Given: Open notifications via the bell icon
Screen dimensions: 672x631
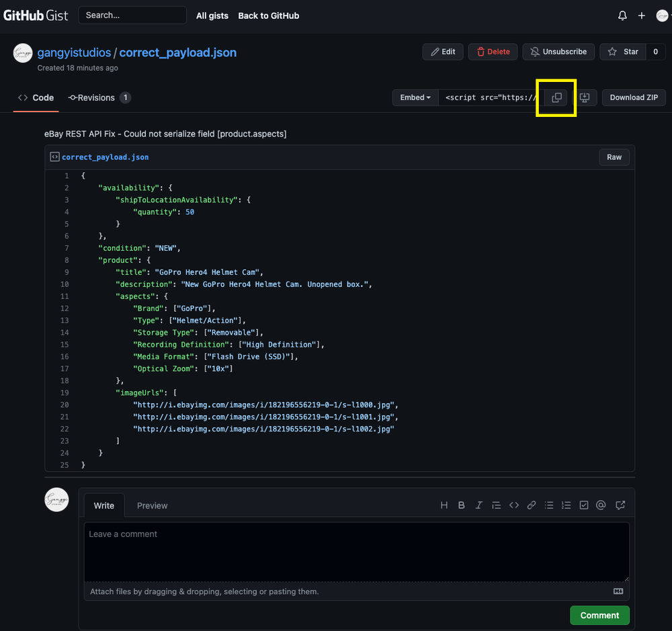Looking at the screenshot, I should tap(622, 15).
